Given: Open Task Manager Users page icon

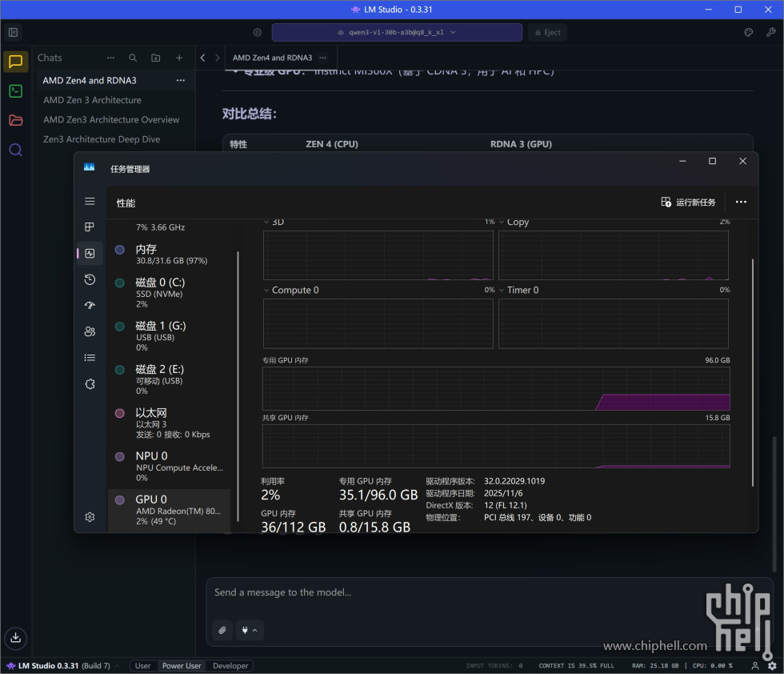Looking at the screenshot, I should tap(90, 331).
